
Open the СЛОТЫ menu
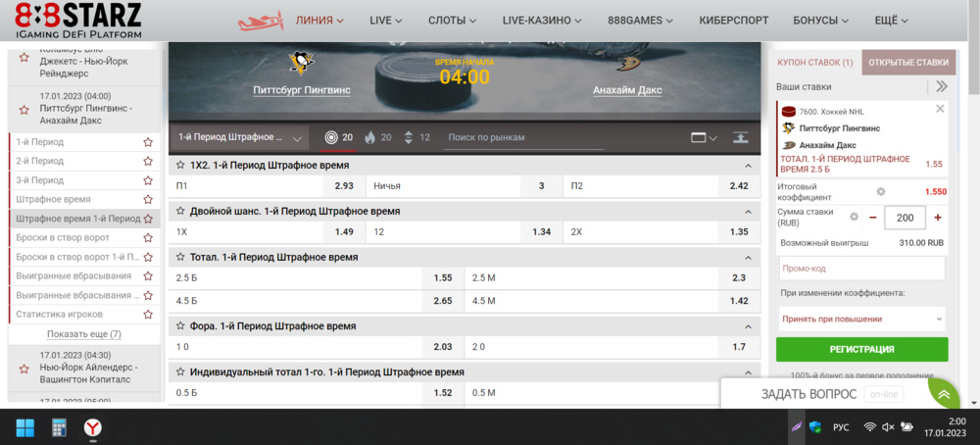click(x=453, y=21)
